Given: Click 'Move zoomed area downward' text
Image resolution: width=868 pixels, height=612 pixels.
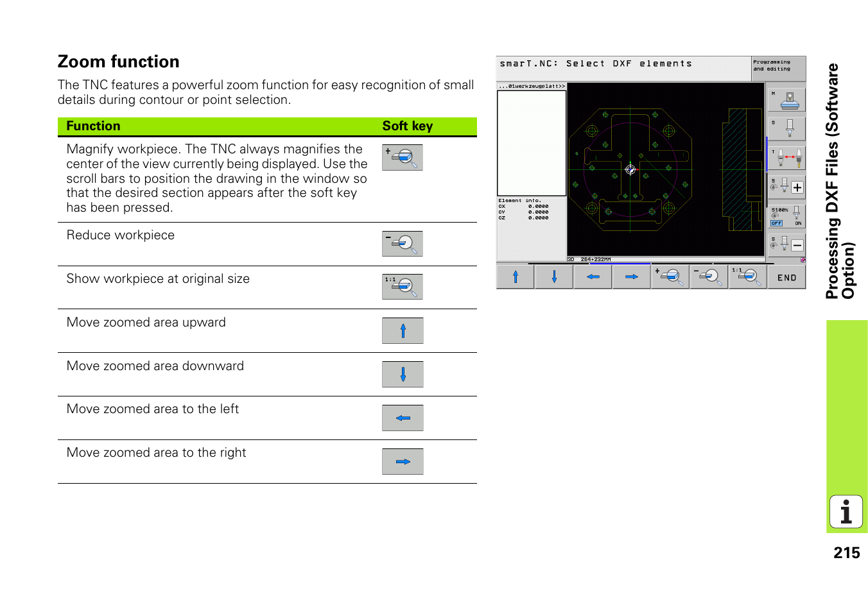Looking at the screenshot, I should (x=155, y=366).
